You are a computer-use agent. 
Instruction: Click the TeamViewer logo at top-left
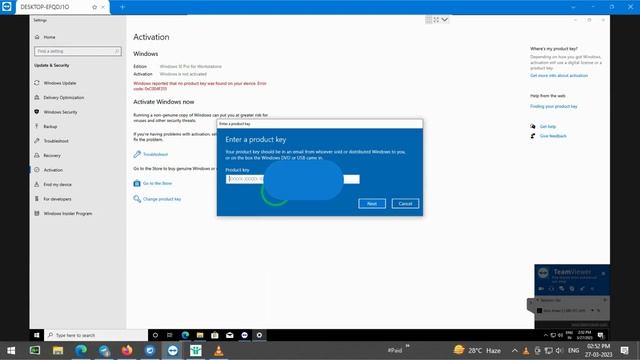point(7,7)
